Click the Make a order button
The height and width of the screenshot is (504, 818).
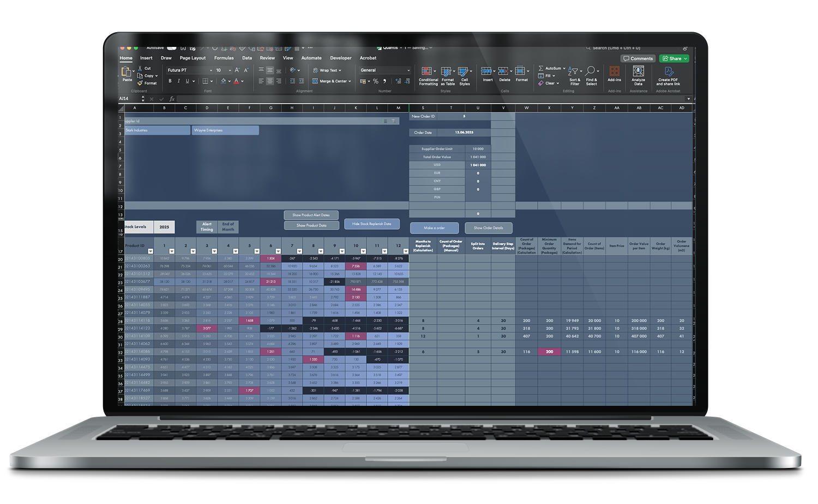pos(434,228)
